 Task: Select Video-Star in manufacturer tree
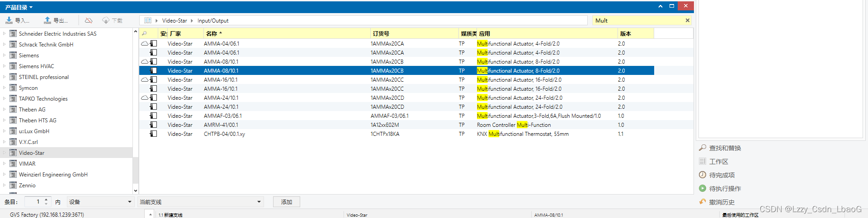click(32, 153)
